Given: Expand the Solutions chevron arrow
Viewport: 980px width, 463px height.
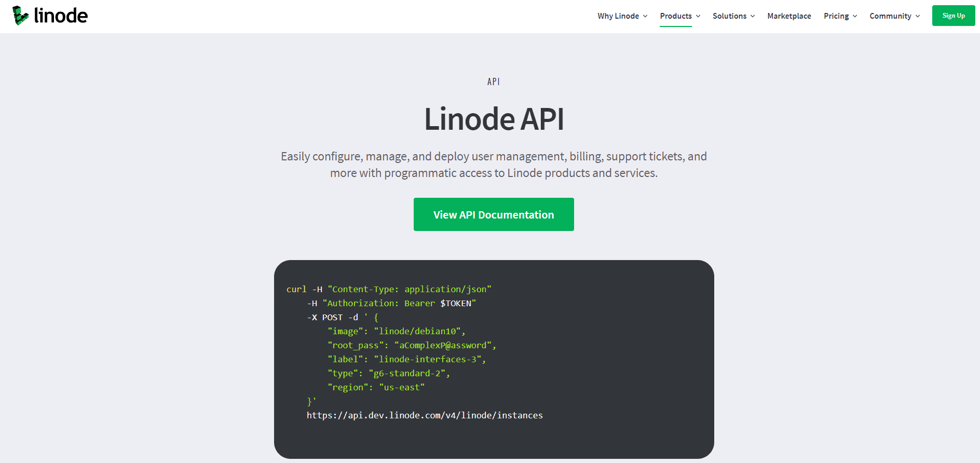Looking at the screenshot, I should point(753,16).
